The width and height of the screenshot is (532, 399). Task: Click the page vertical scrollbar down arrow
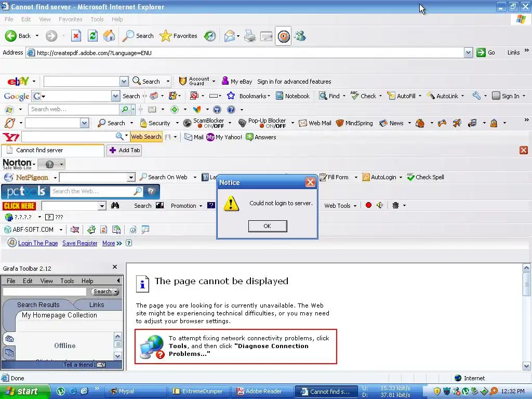point(527,366)
